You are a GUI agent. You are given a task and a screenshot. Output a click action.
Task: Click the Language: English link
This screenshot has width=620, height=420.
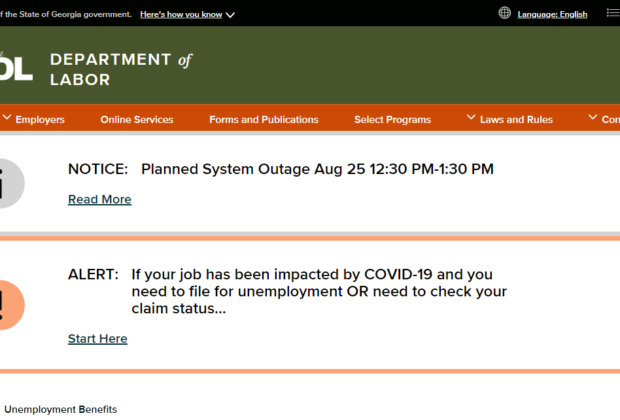click(552, 14)
